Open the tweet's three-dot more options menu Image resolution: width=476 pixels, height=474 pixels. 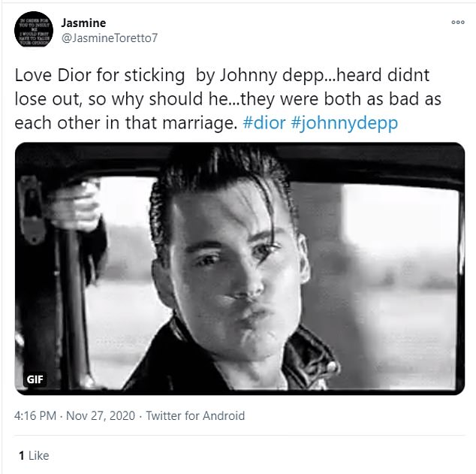(457, 23)
